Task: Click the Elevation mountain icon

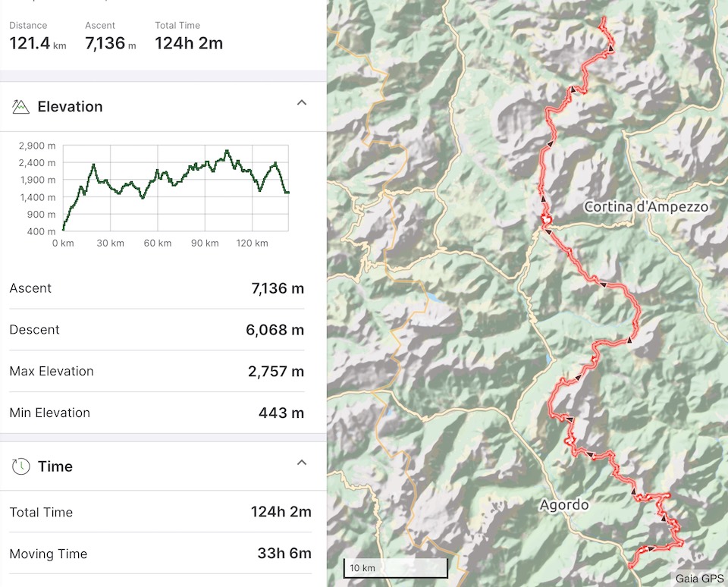Action: coord(20,107)
